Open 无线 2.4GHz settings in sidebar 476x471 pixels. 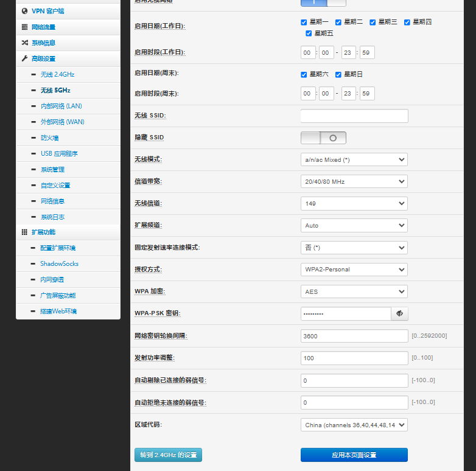click(x=57, y=75)
